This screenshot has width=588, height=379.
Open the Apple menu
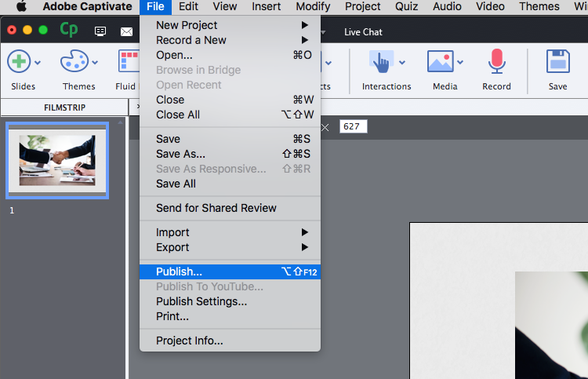(21, 6)
